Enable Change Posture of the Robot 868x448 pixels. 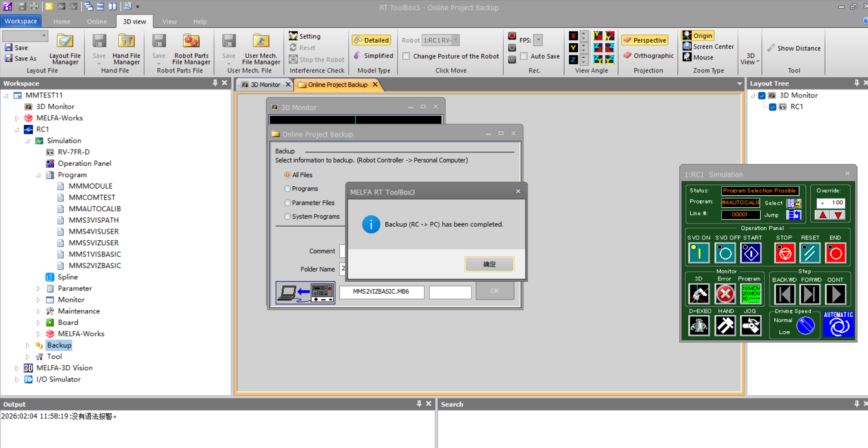coord(406,56)
